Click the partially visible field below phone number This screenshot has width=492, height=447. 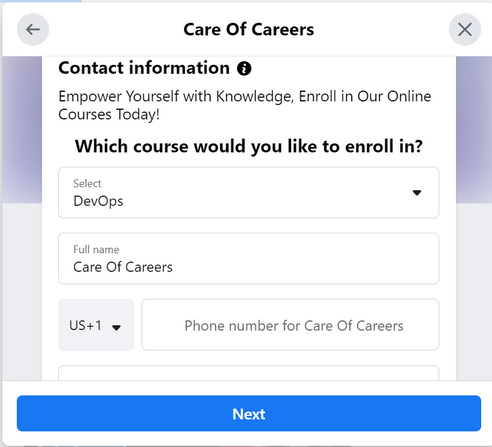(249, 373)
